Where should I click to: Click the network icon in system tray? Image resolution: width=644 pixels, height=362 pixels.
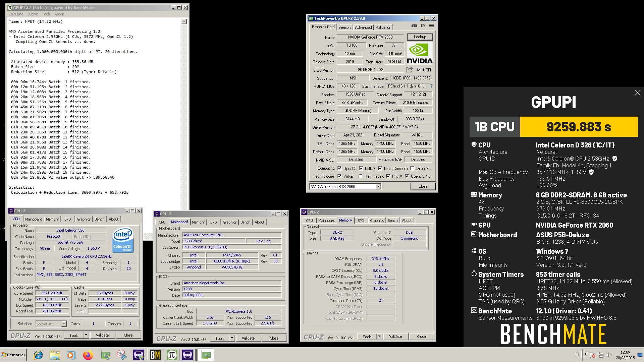click(601, 355)
